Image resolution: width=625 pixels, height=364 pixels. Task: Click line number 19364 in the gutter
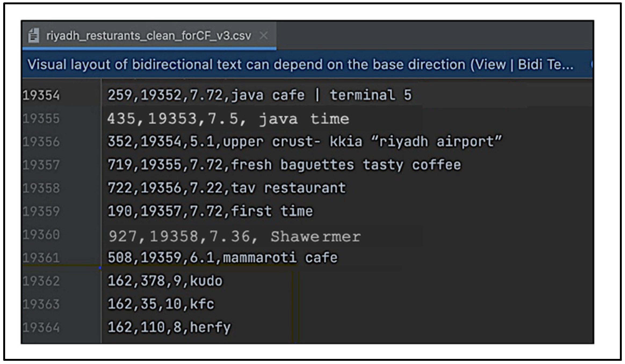tap(41, 328)
